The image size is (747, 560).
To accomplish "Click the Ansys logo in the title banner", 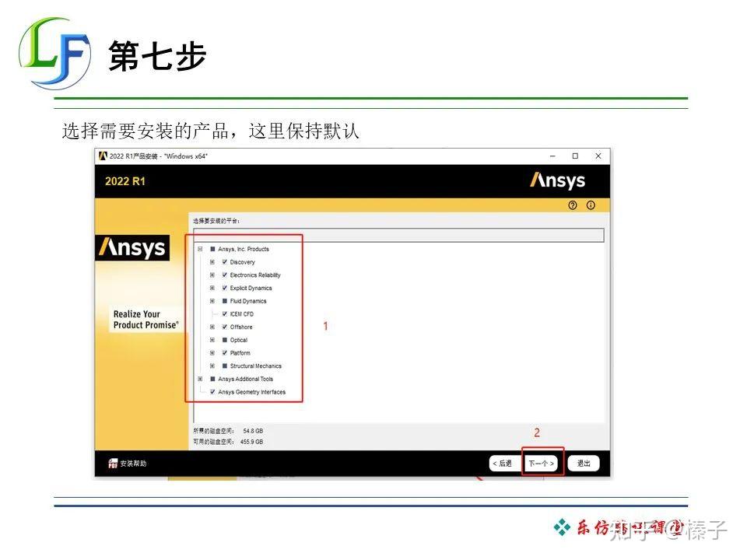I will click(557, 180).
